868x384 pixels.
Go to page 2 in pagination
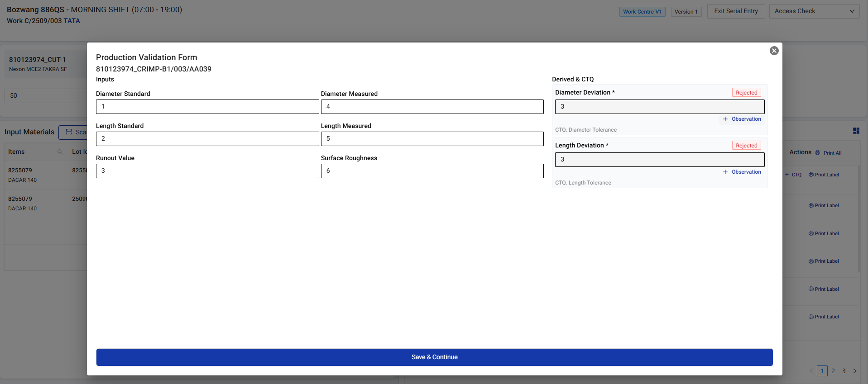(833, 371)
